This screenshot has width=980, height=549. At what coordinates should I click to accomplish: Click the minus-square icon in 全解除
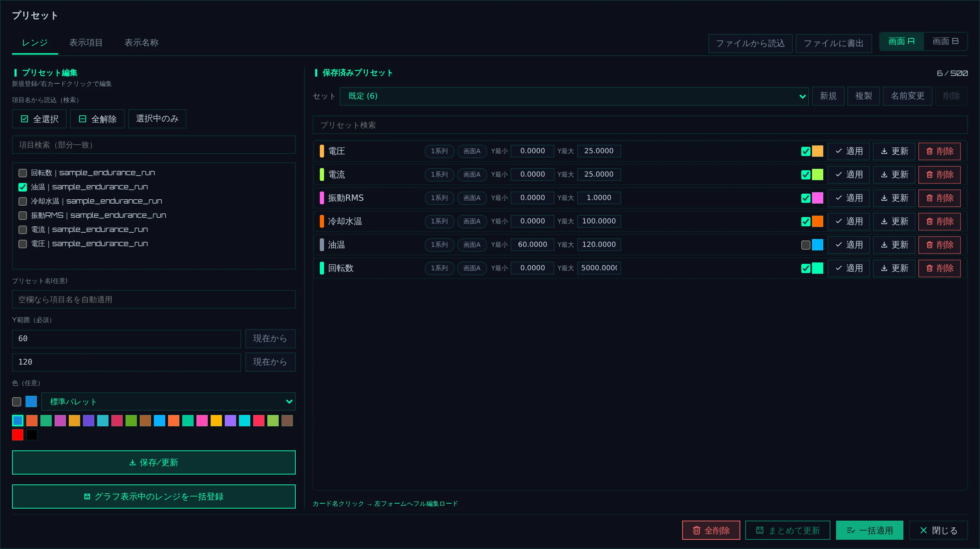tap(83, 119)
